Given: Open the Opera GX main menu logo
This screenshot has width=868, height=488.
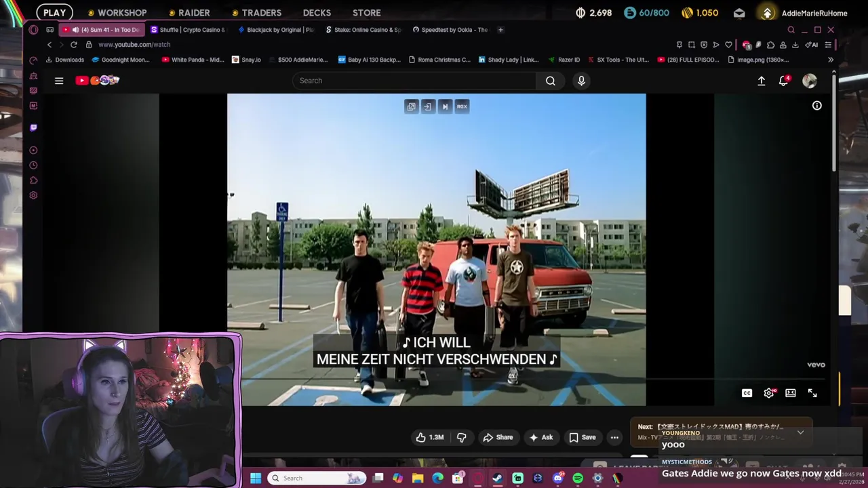Looking at the screenshot, I should [x=33, y=30].
